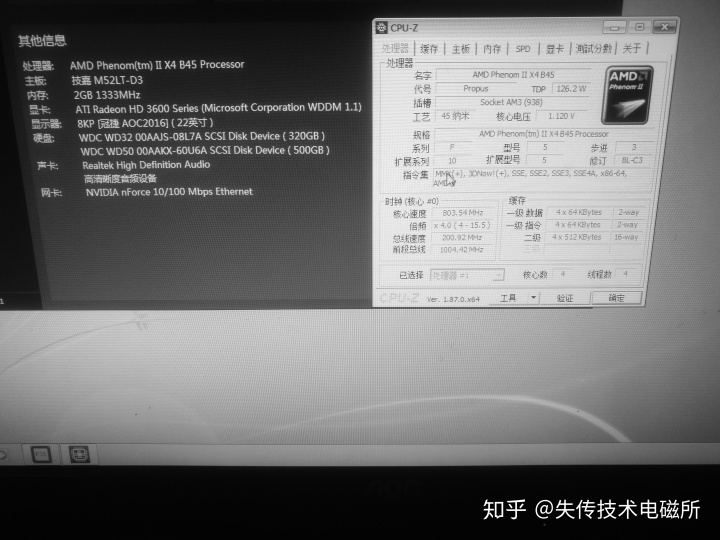
Task: Click the ATI Radeon HD 3600 Series line
Action: coord(219,108)
